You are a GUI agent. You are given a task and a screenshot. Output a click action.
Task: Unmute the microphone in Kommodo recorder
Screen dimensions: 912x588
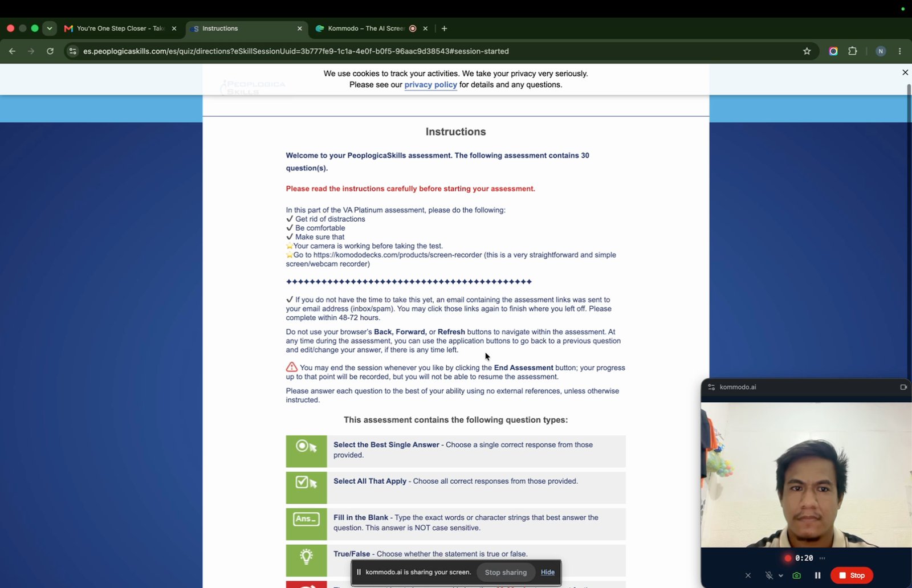pyautogui.click(x=769, y=575)
